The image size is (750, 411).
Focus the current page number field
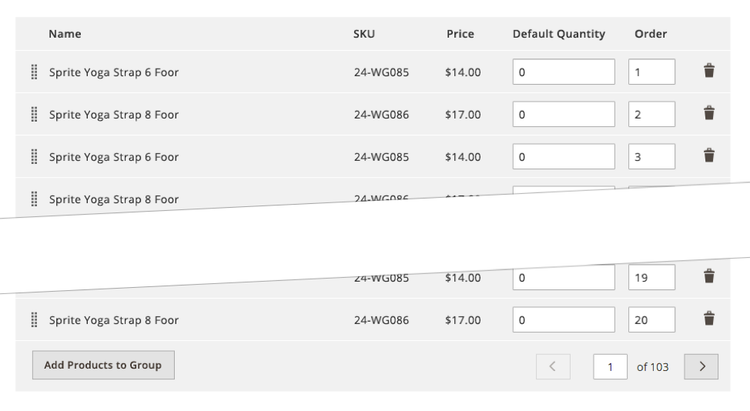610,367
